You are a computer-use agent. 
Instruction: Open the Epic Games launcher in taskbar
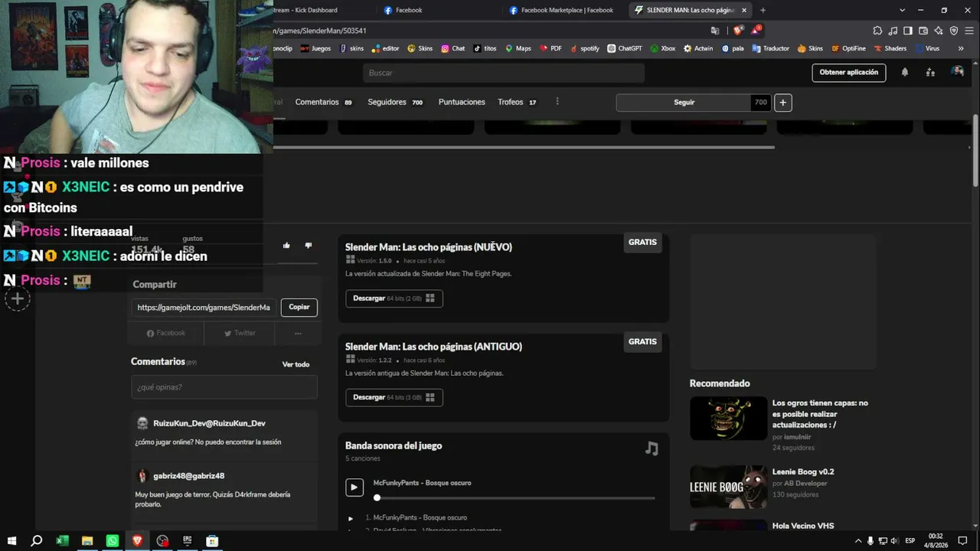coord(187,541)
